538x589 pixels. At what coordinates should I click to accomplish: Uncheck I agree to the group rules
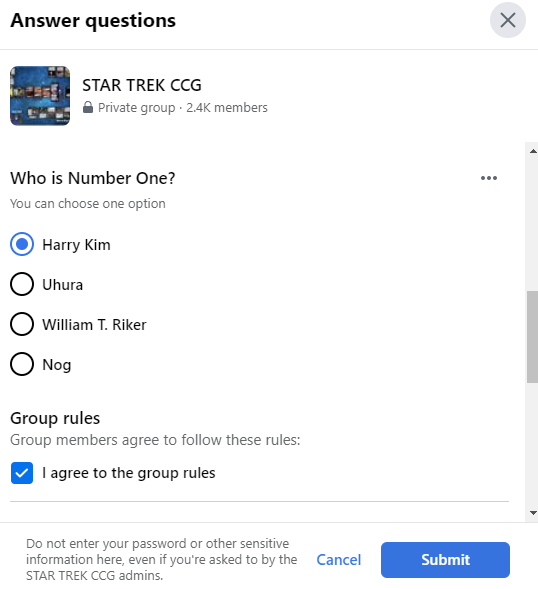[22, 473]
